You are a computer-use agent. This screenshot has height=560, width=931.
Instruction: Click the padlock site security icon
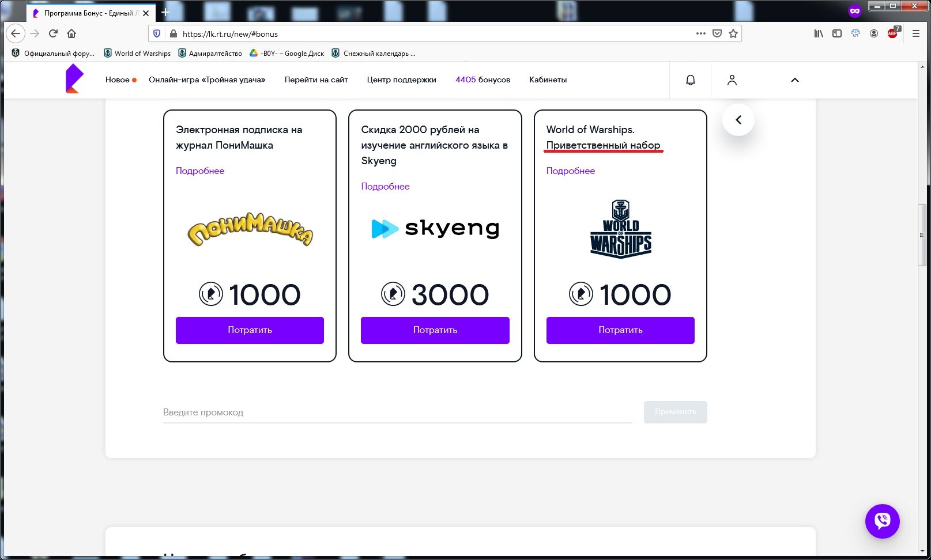pos(173,33)
